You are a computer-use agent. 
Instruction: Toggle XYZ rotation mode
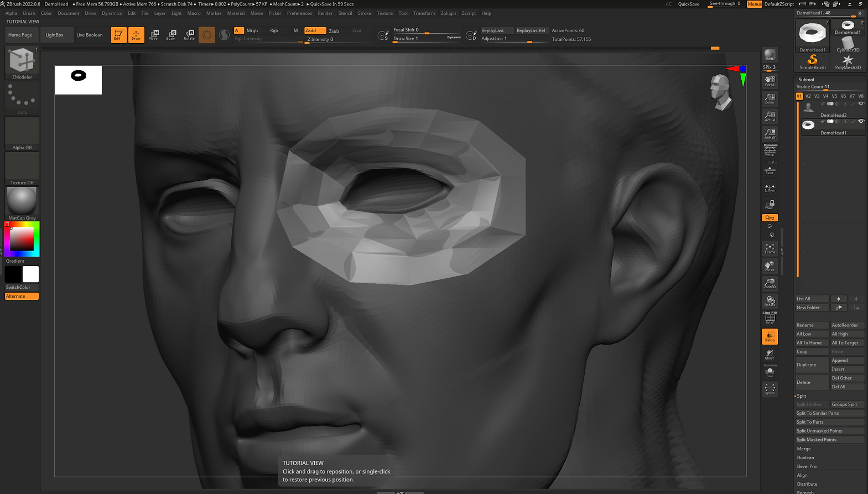(x=770, y=218)
